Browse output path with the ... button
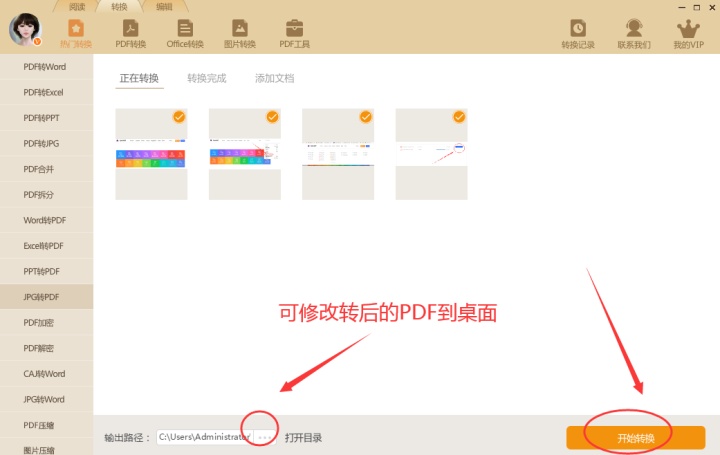 pos(265,438)
